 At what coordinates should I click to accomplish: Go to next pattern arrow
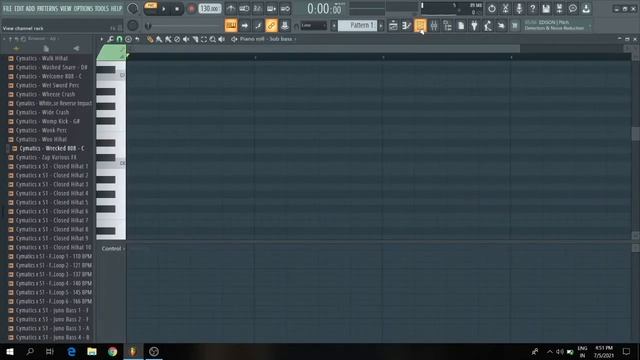click(381, 25)
